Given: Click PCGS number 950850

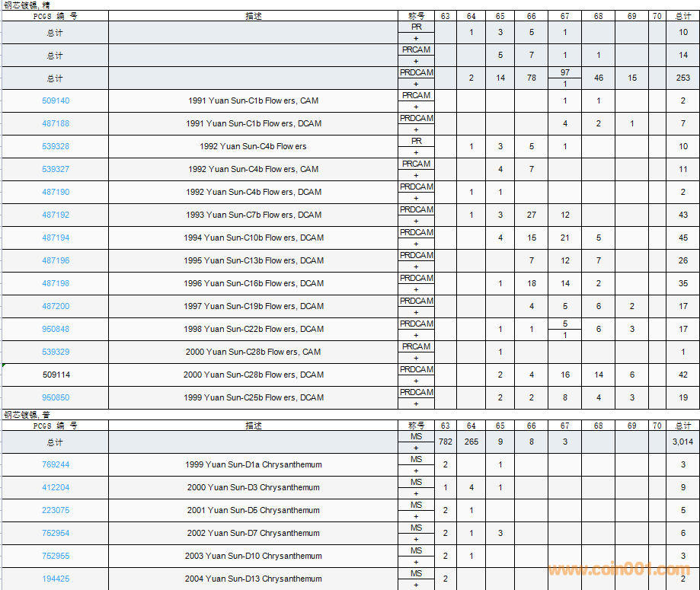Looking at the screenshot, I should [55, 397].
